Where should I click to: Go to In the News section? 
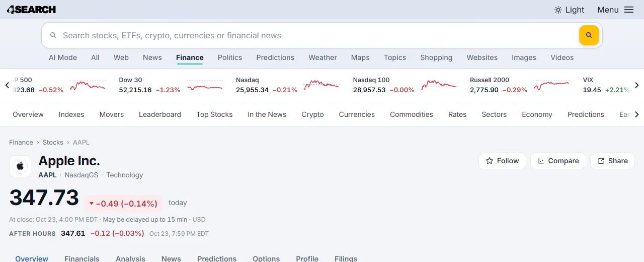(267, 114)
